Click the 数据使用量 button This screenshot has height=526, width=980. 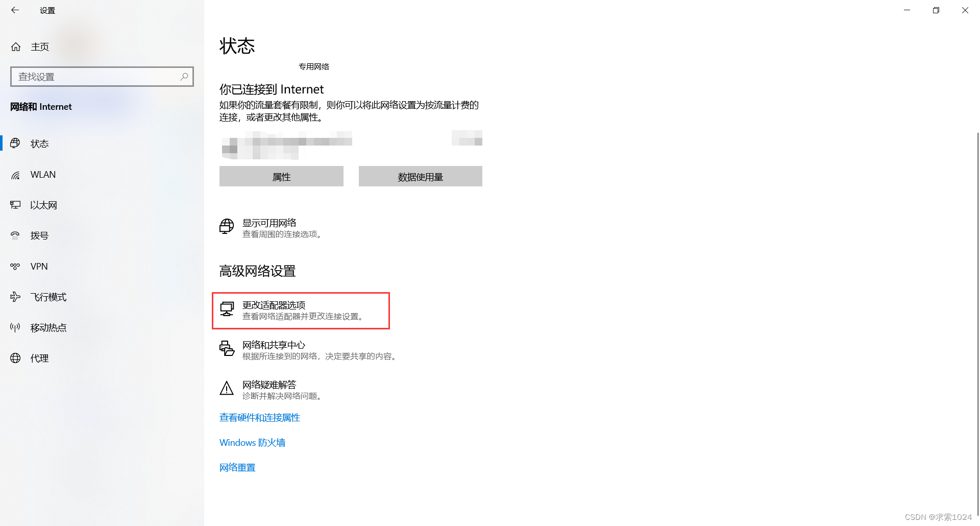point(421,177)
